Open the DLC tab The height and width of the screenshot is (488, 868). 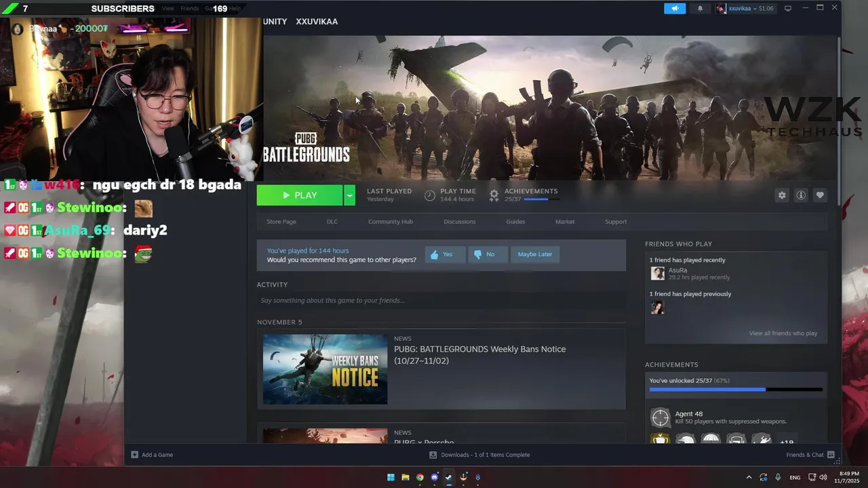[x=332, y=222]
